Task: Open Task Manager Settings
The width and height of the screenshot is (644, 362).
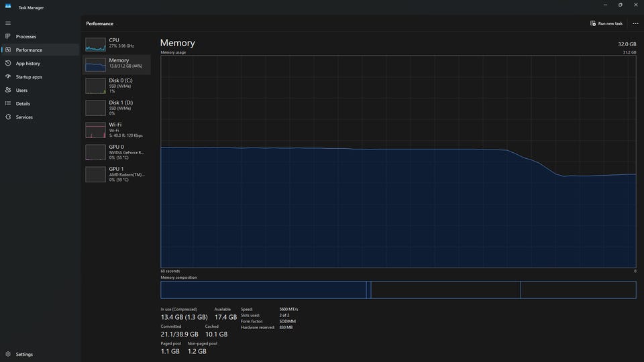Action: coord(40,354)
